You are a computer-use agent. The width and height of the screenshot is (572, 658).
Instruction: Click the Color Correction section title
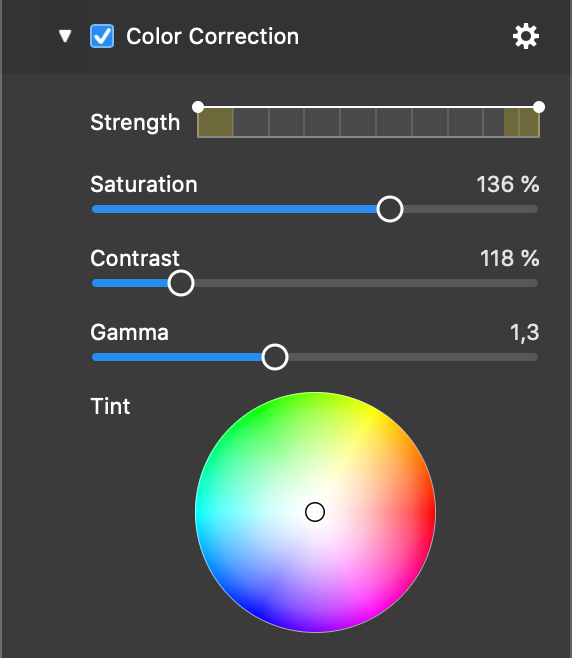click(212, 37)
